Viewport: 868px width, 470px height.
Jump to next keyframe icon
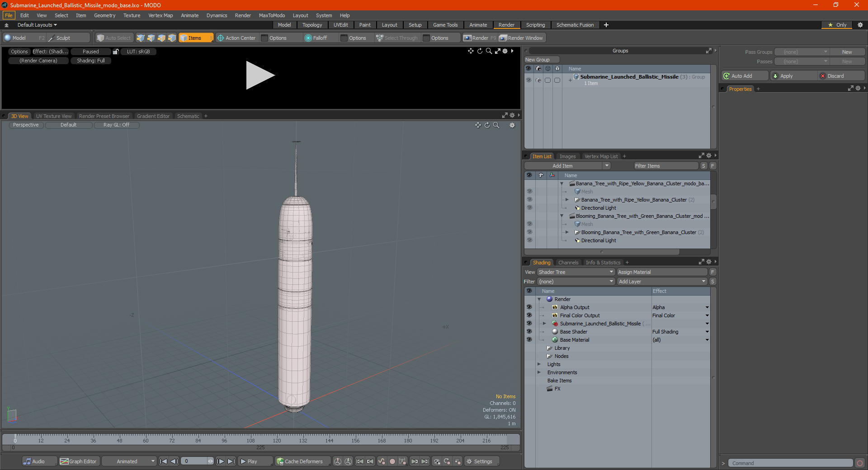coord(415,461)
